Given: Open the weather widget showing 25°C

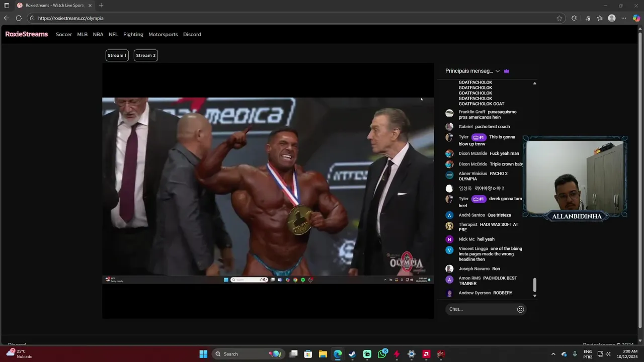Looking at the screenshot, I should coord(21,354).
